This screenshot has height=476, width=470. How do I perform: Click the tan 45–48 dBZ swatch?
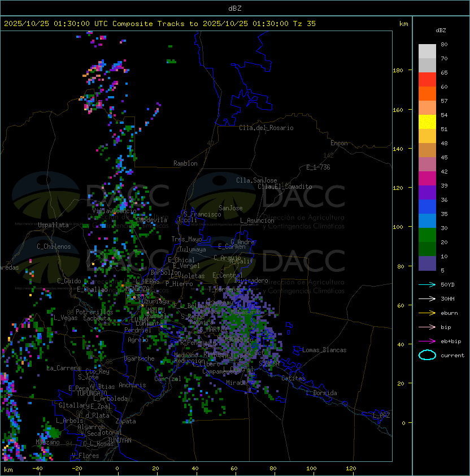(427, 150)
